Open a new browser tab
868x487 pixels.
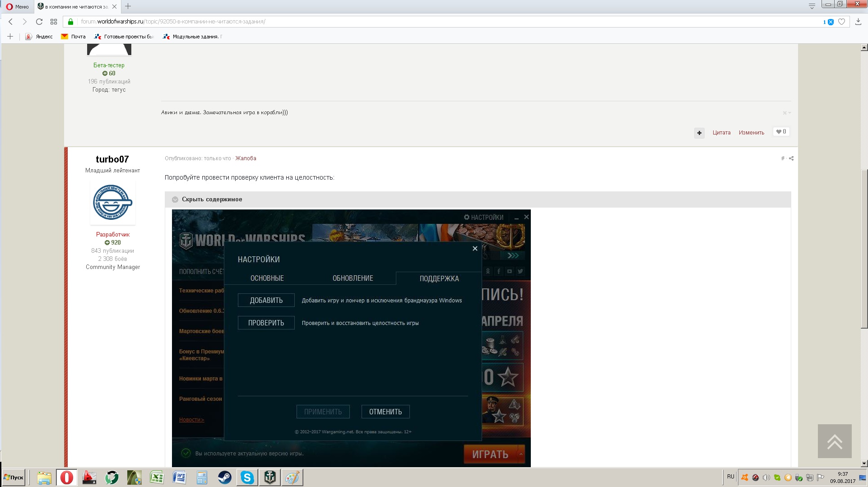128,6
